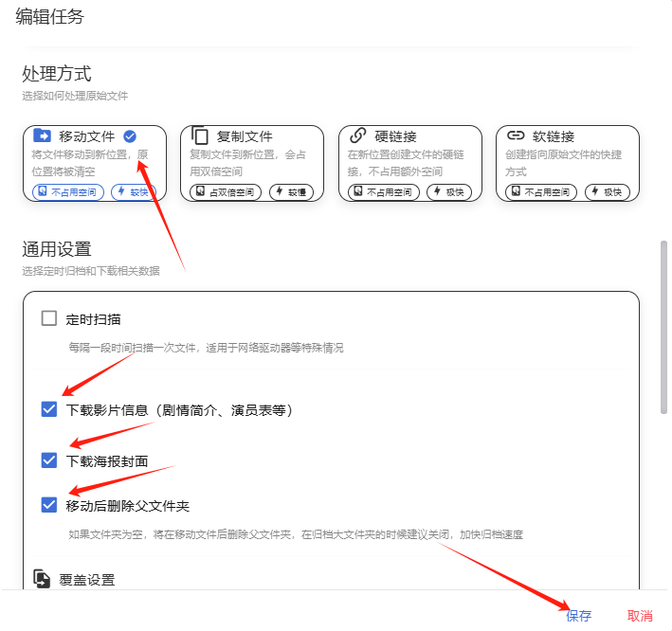Click the disk icon in 硬链接's 不占用空间 chip
Screen dimensions: 672x631
[358, 191]
